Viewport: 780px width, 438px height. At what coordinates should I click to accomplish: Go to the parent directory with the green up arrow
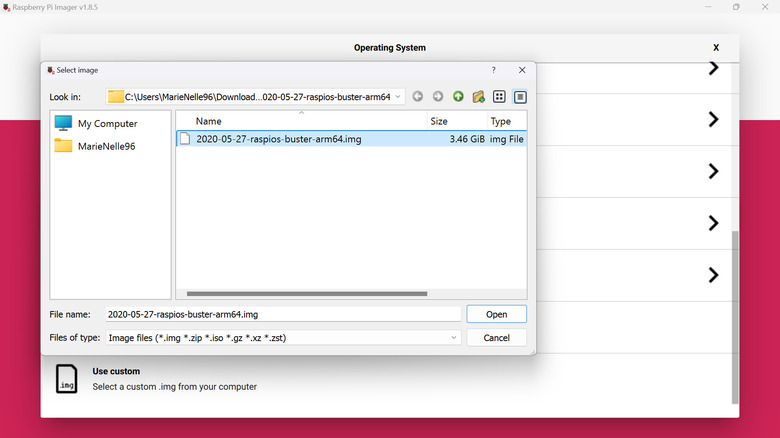tap(458, 97)
